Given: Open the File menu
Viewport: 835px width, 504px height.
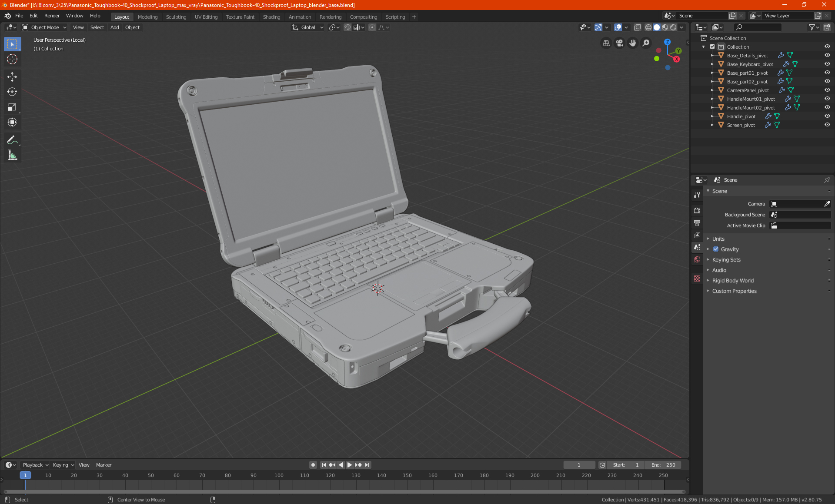Looking at the screenshot, I should point(19,16).
